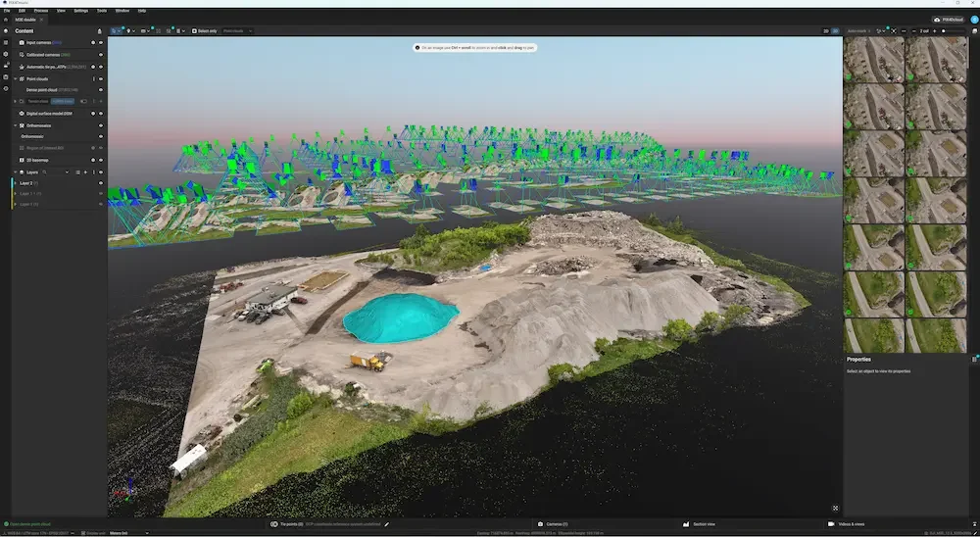Toggle visibility of Automatic tie points
The height and width of the screenshot is (537, 980).
tap(101, 67)
